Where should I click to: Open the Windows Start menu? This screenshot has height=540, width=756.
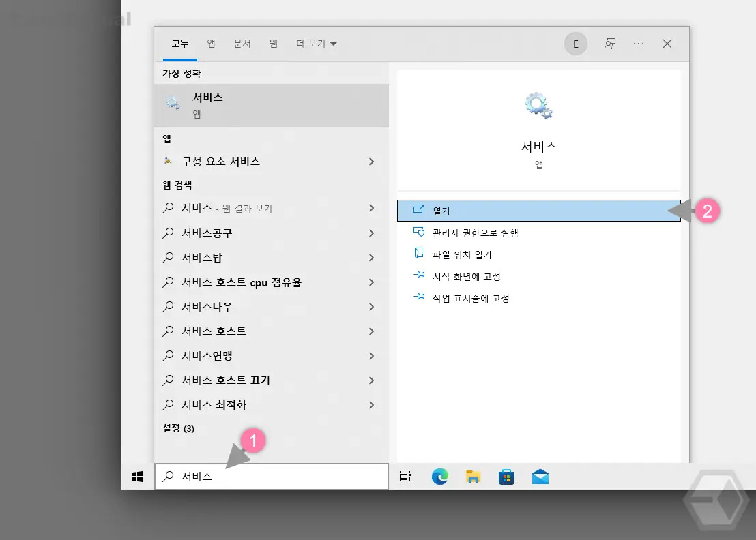(x=138, y=477)
